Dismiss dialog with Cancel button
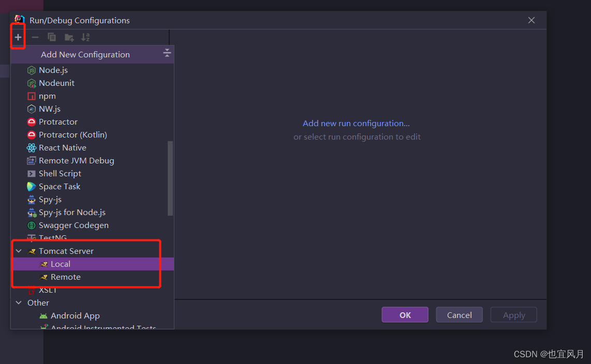The width and height of the screenshot is (591, 364). pyautogui.click(x=459, y=315)
